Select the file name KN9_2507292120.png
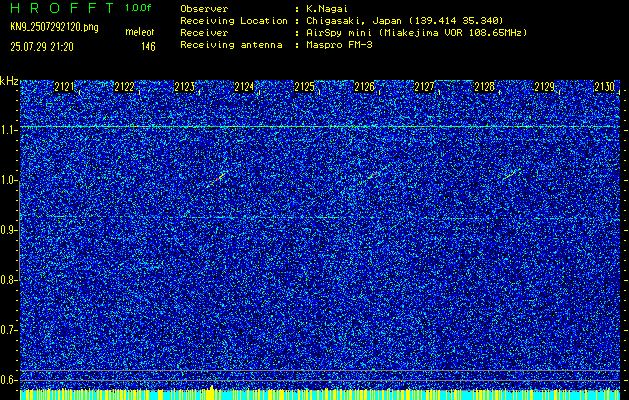 tap(54, 28)
